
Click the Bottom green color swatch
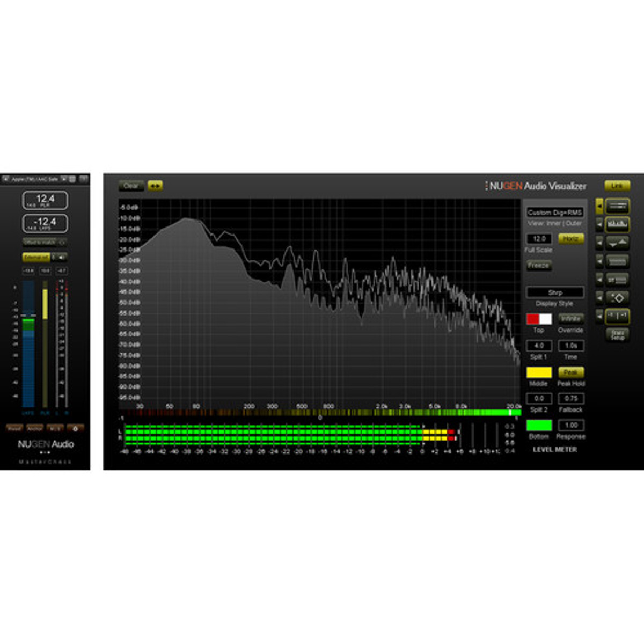pos(539,425)
